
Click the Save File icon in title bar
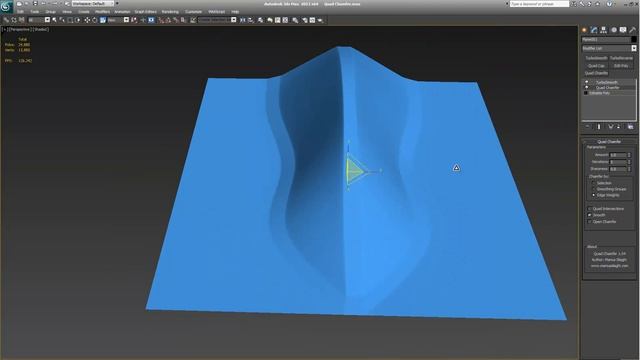(35, 4)
